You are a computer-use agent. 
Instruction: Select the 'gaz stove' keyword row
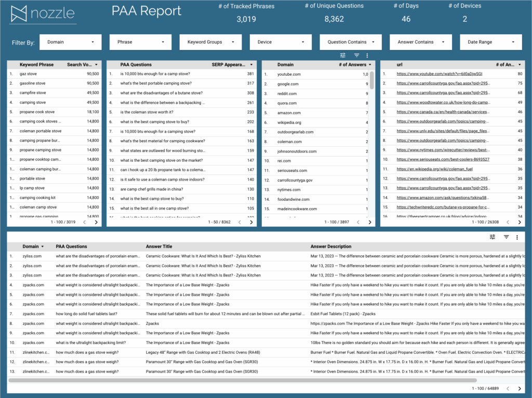[54, 74]
